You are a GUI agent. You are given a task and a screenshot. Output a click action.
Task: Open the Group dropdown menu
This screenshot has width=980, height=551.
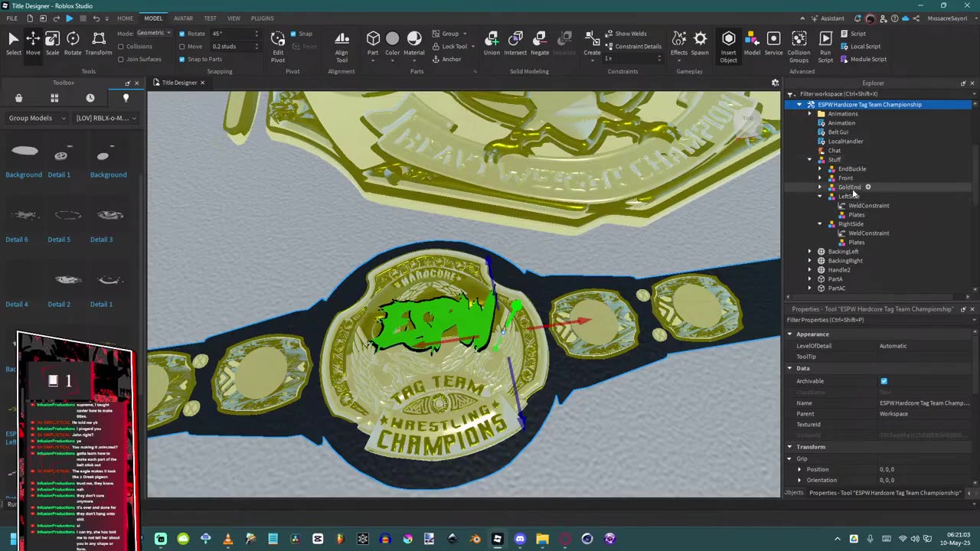pos(449,34)
